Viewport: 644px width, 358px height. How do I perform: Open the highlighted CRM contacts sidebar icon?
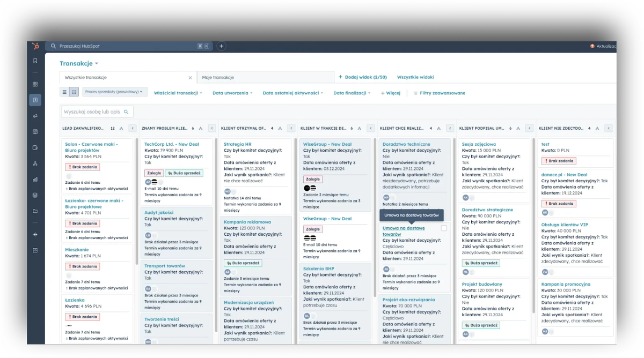click(x=35, y=100)
